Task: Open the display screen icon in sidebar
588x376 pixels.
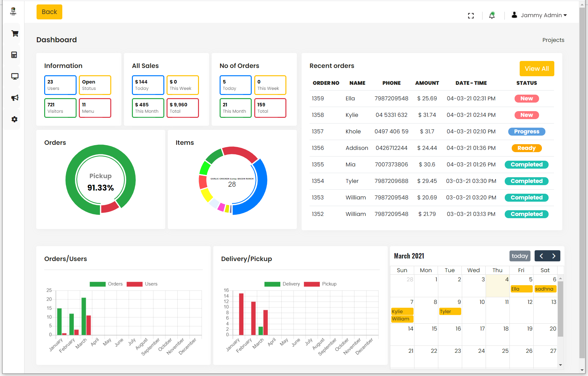Action: (14, 76)
